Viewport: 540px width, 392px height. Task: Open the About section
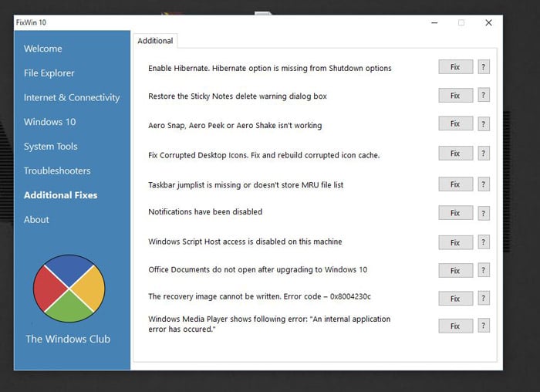[36, 220]
